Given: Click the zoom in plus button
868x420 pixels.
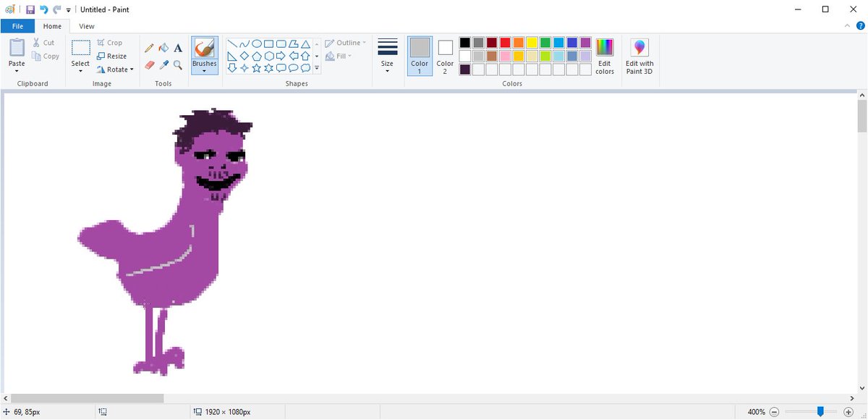Looking at the screenshot, I should [x=848, y=412].
